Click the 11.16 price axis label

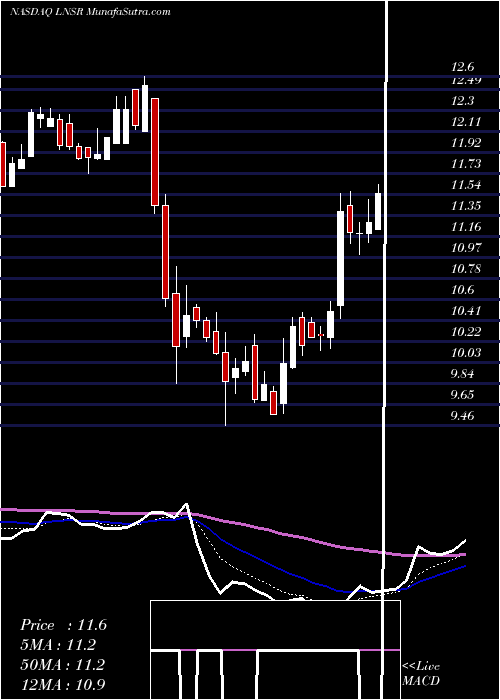click(466, 227)
